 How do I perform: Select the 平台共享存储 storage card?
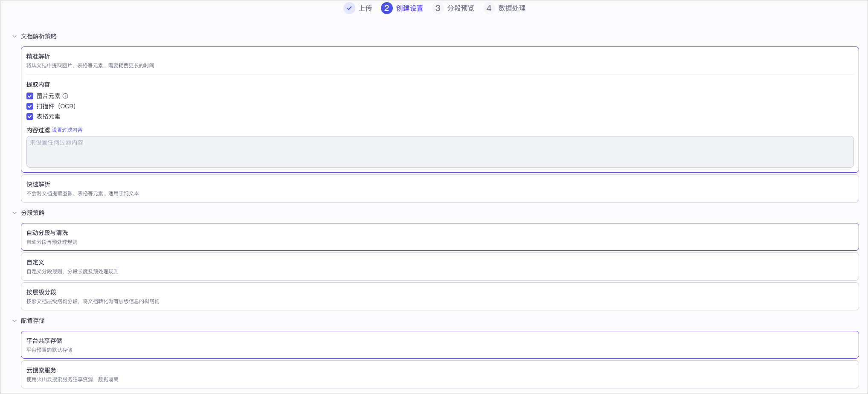pos(440,345)
